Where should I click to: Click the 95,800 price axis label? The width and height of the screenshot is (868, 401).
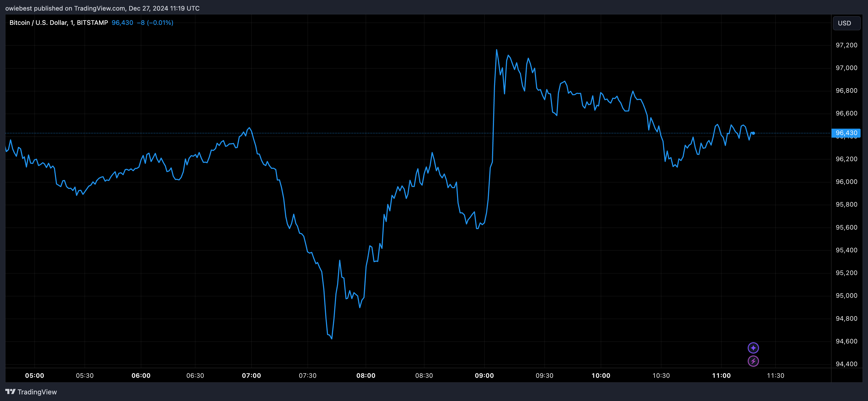click(846, 204)
